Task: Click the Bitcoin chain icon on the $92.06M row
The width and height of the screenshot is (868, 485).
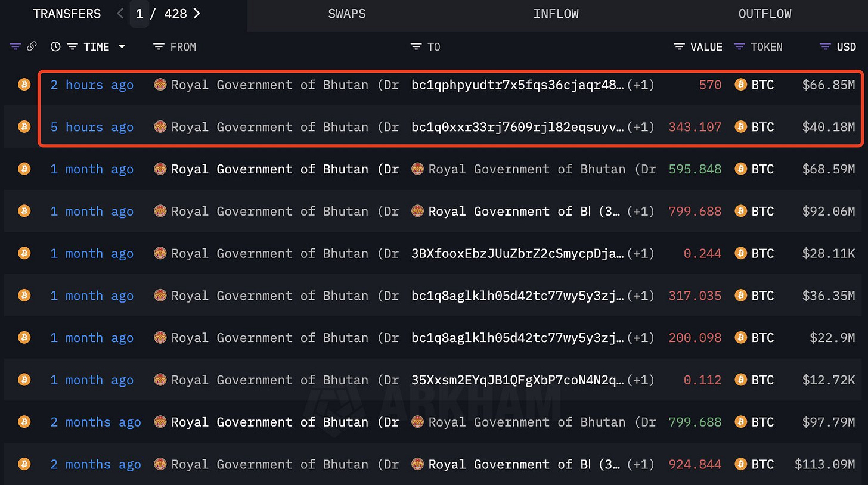Action: point(24,211)
